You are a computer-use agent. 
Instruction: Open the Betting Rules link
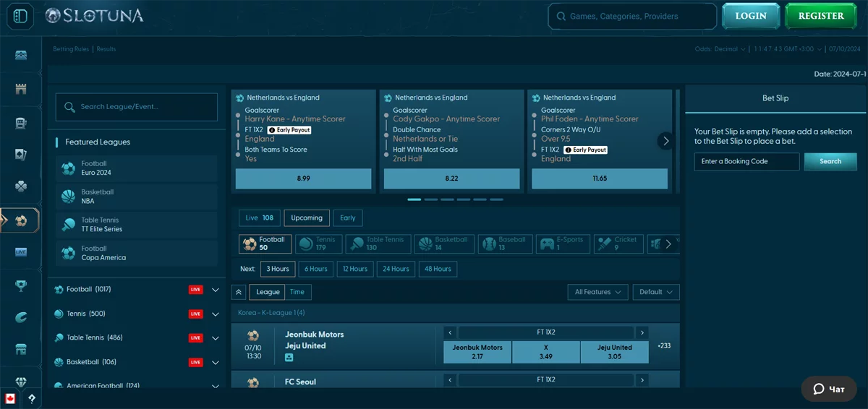pos(71,49)
